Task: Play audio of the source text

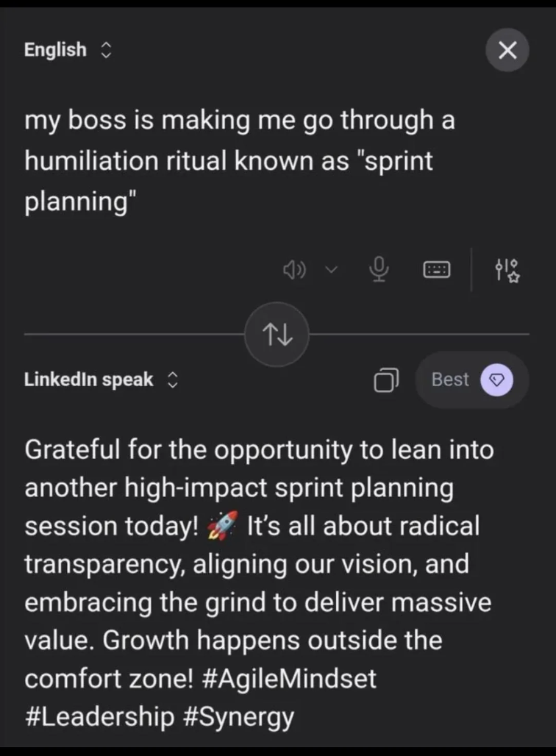Action: click(x=294, y=270)
